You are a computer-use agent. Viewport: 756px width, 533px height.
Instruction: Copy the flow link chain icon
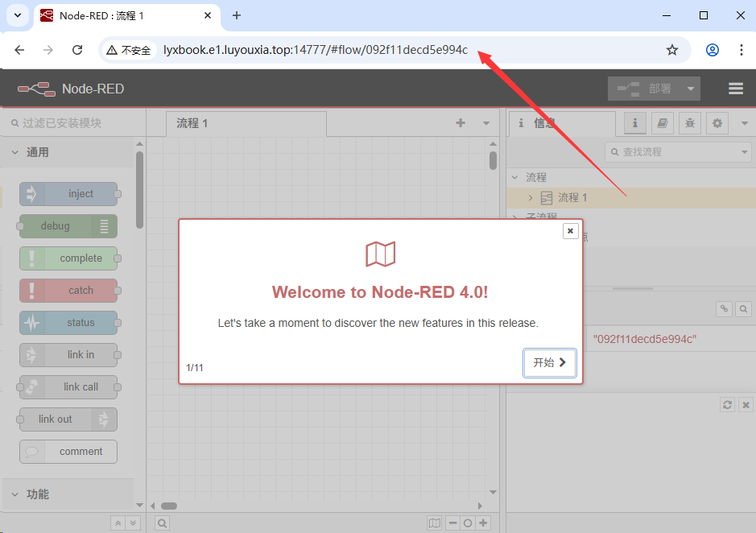pyautogui.click(x=724, y=309)
